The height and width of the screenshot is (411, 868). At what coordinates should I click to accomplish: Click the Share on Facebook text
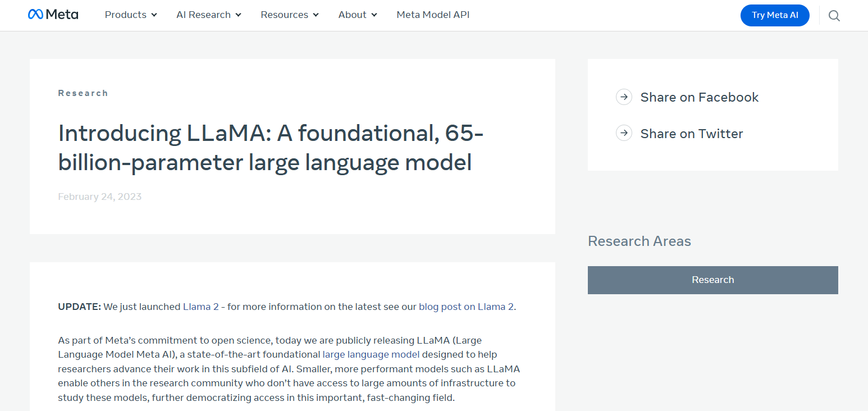point(700,97)
